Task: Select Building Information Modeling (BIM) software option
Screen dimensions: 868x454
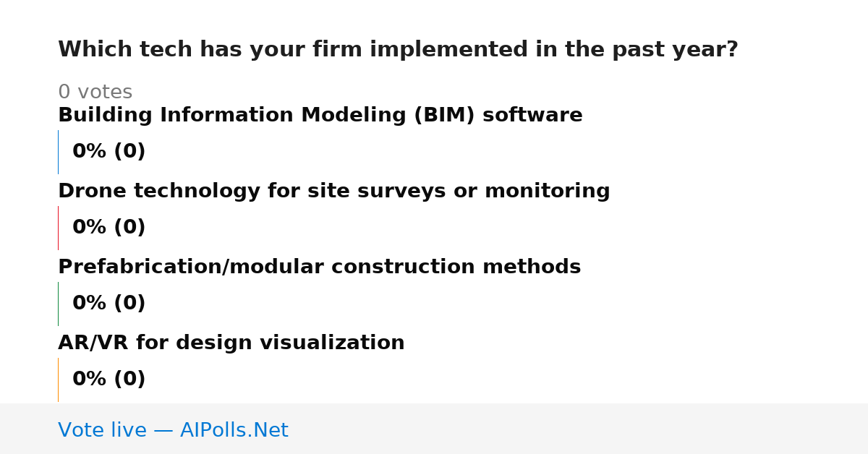Action: pyautogui.click(x=320, y=116)
